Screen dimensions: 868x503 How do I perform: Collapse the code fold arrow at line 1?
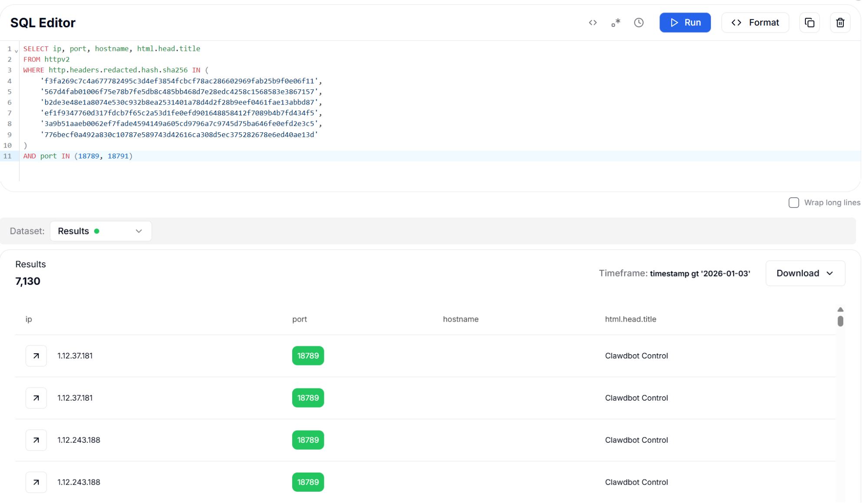point(17,51)
